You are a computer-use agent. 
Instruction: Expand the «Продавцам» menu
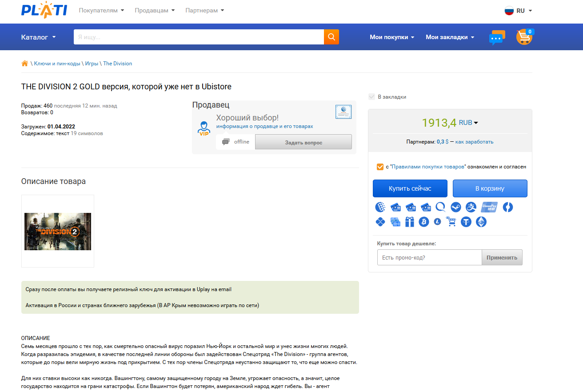155,10
